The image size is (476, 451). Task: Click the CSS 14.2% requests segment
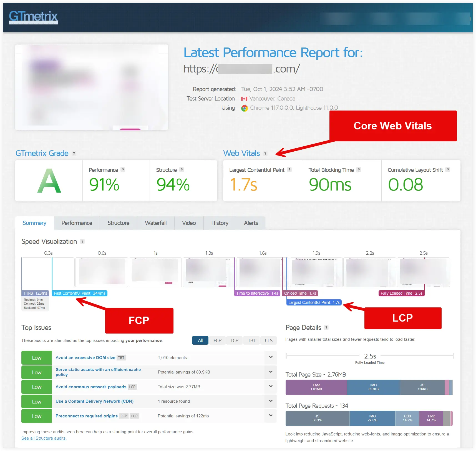pyautogui.click(x=407, y=418)
